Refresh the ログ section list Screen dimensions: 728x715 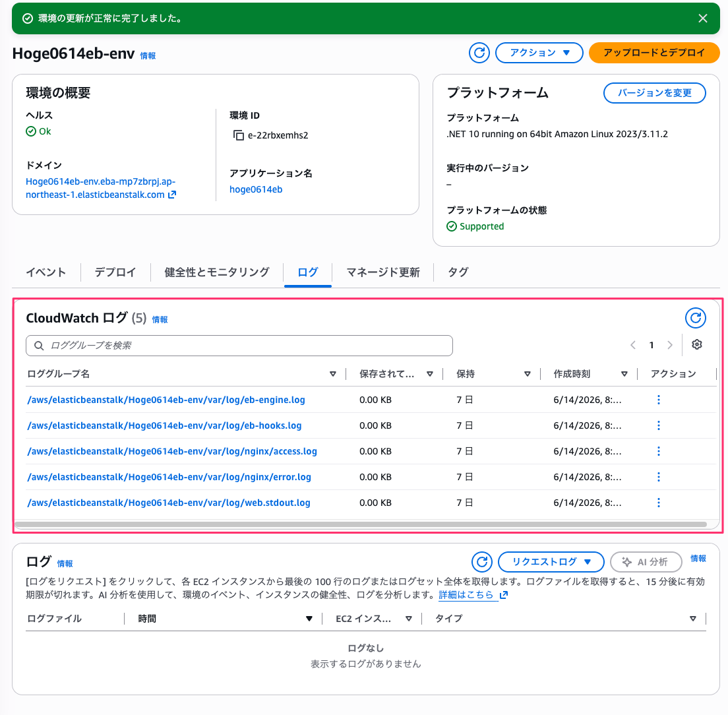point(482,562)
